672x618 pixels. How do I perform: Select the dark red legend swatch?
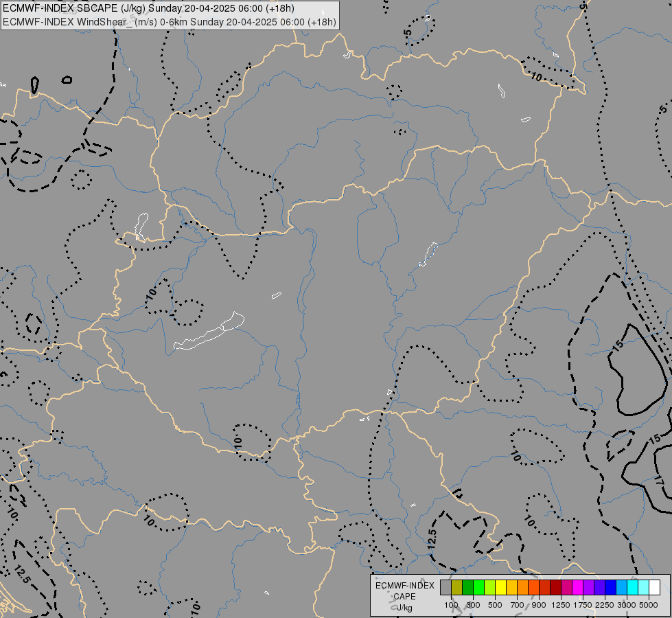pyautogui.click(x=555, y=587)
